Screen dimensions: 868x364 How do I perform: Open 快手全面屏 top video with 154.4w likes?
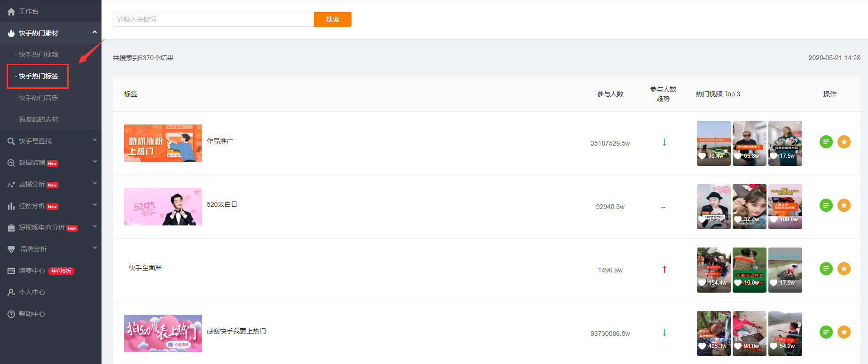pos(713,270)
